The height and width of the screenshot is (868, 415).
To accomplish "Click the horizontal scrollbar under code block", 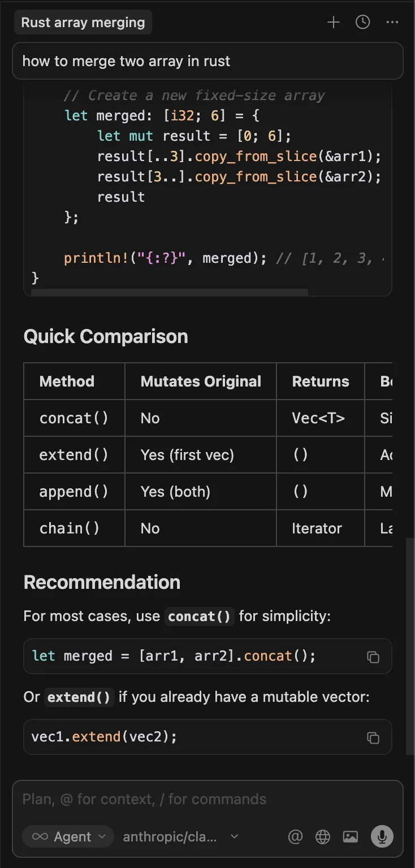I will (x=170, y=293).
